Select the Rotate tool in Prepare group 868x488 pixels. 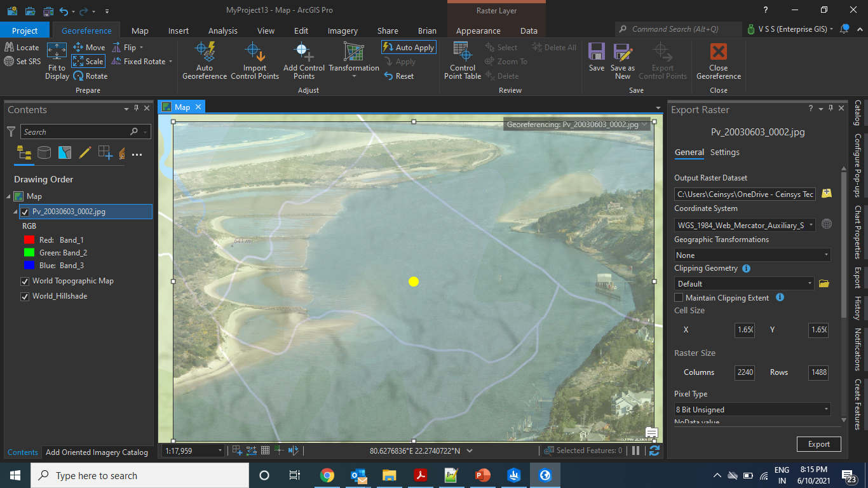click(91, 76)
